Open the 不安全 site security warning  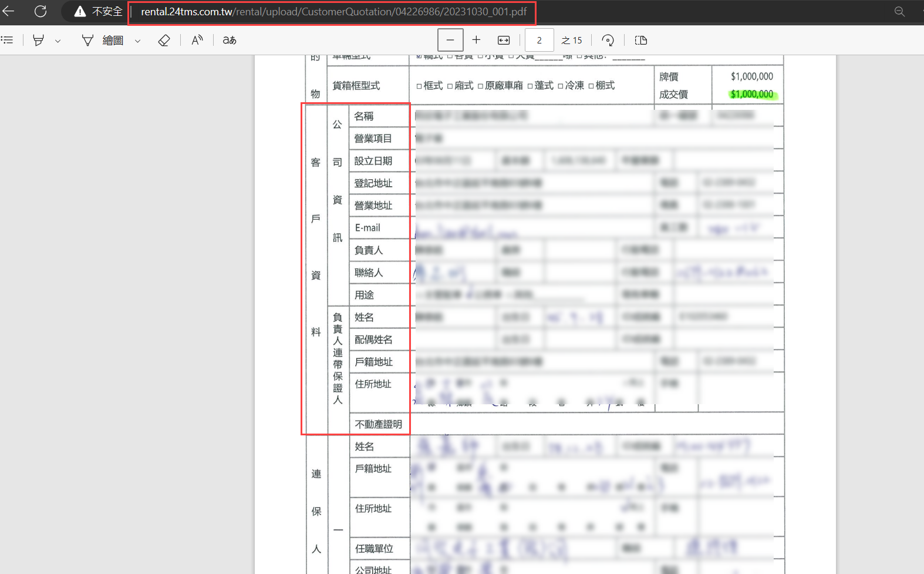[x=98, y=11]
